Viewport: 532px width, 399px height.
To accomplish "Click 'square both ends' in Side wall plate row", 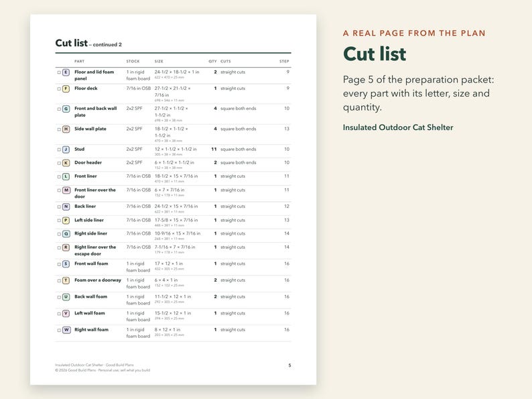I will [238, 129].
